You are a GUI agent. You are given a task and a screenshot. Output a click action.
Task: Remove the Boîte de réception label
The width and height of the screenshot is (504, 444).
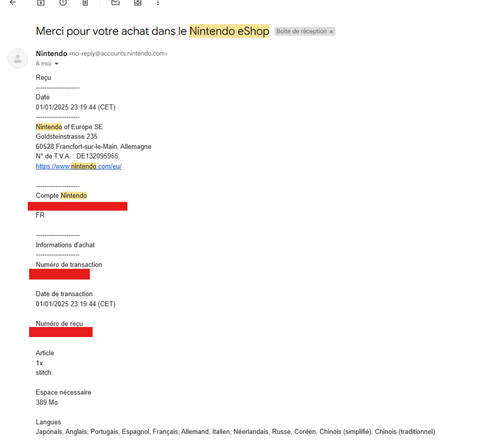click(x=331, y=31)
